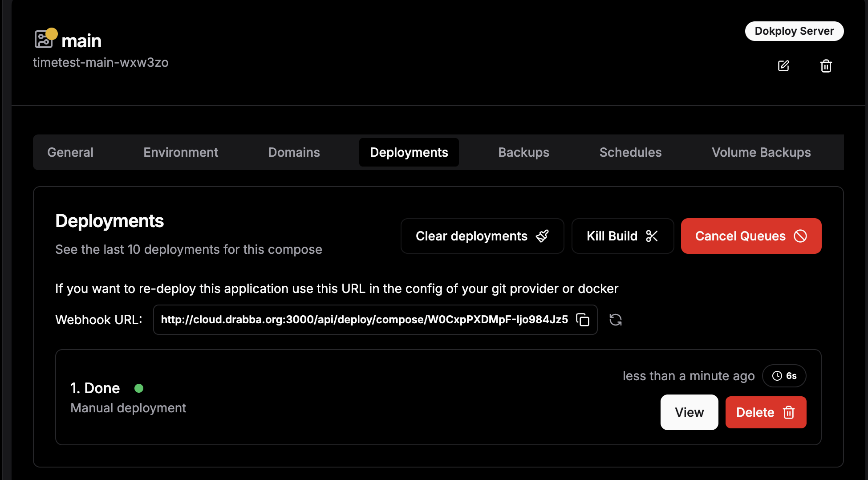The image size is (868, 480).
Task: Click the trash icon below Dokploy Server
Action: point(826,66)
